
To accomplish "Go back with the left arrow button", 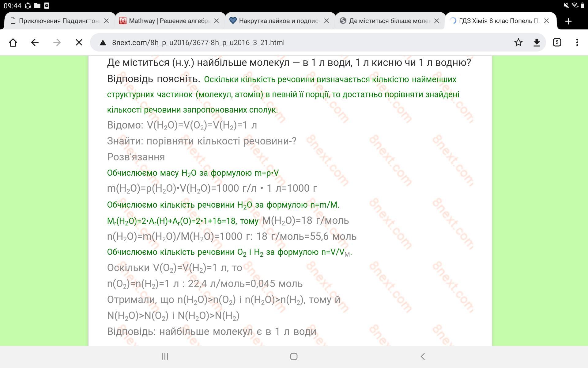I will (x=35, y=42).
